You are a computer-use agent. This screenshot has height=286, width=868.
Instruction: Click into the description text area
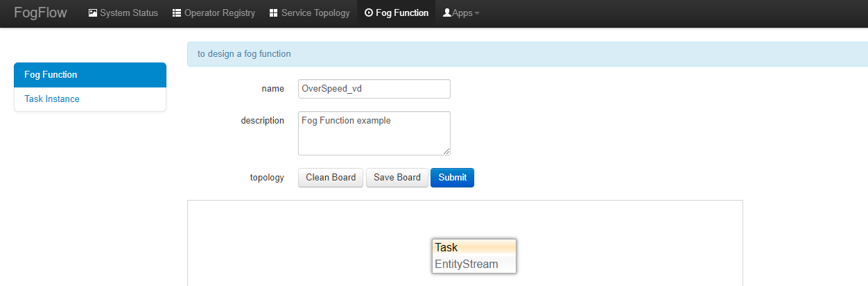(374, 133)
